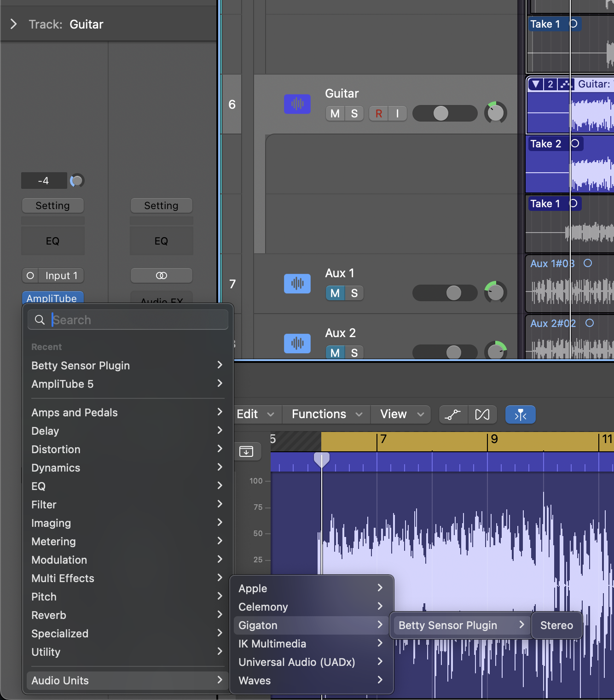The image size is (614, 700).
Task: Click the channel strip Setting button
Action: tap(52, 205)
